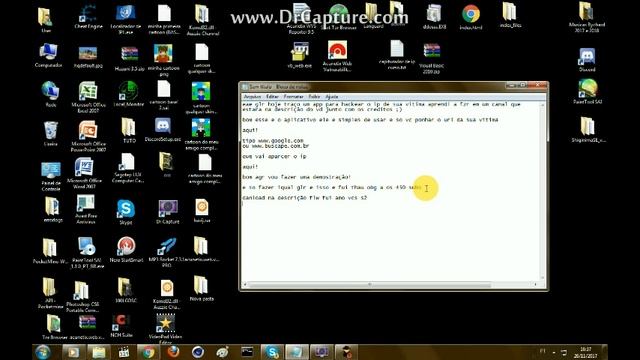
Task: Select the Lixeira recycle bin icon
Action: pyautogui.click(x=50, y=133)
